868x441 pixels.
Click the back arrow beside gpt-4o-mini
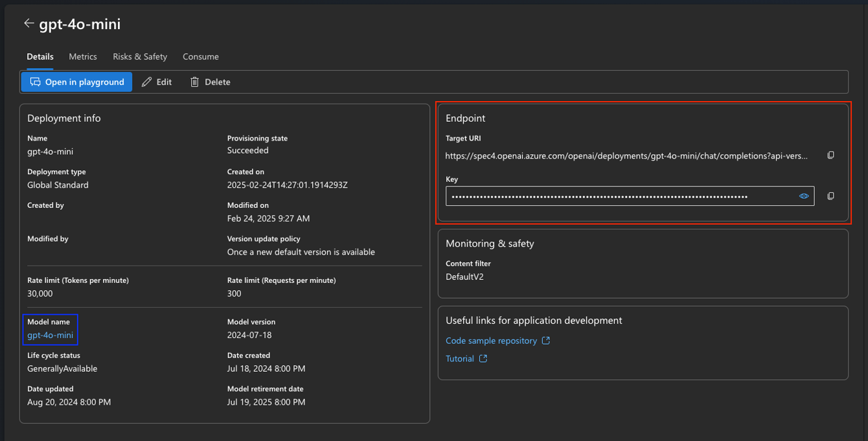[29, 23]
